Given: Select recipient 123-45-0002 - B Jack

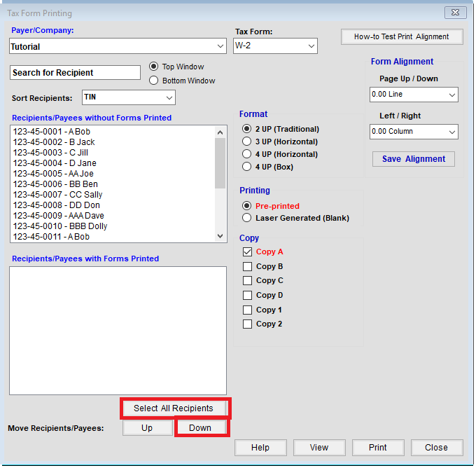Looking at the screenshot, I should [x=112, y=142].
